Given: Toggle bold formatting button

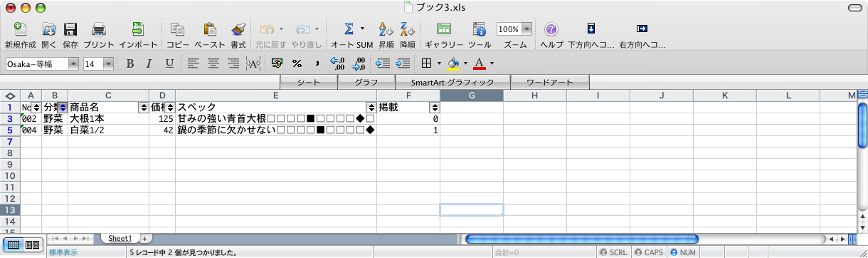Looking at the screenshot, I should (x=130, y=63).
